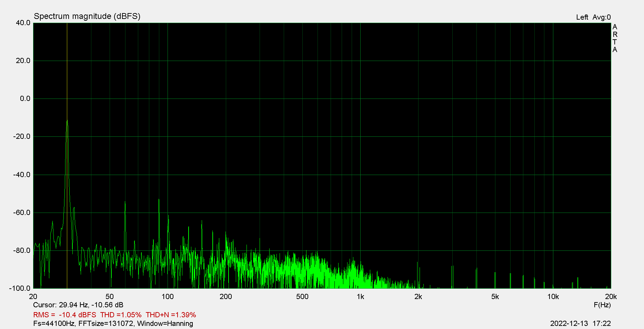Viewport: 644px width, 329px height.
Task: Click the "Fs=44100Hz, FFTsize=131072, Window=Hanning" settings line
Action: pyautogui.click(x=113, y=323)
